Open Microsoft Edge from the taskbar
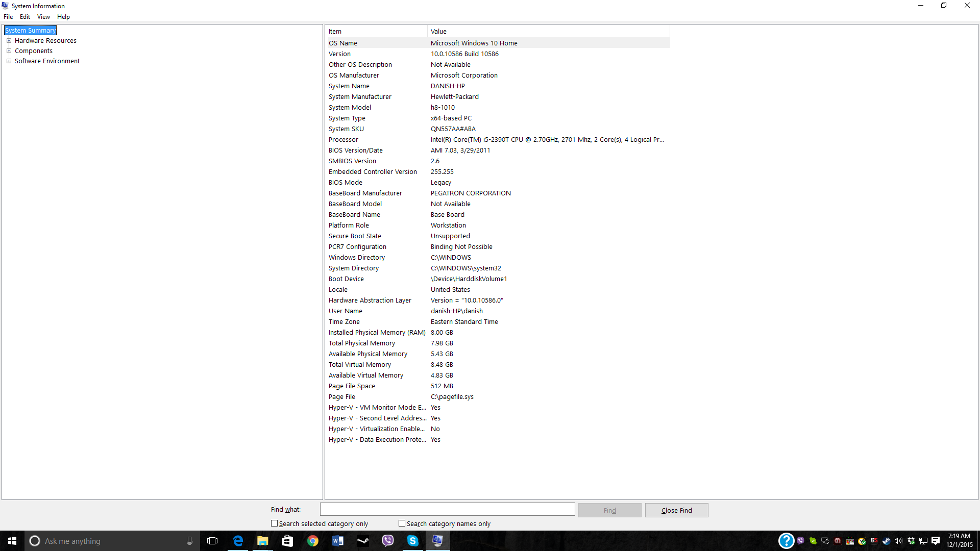 [238, 541]
